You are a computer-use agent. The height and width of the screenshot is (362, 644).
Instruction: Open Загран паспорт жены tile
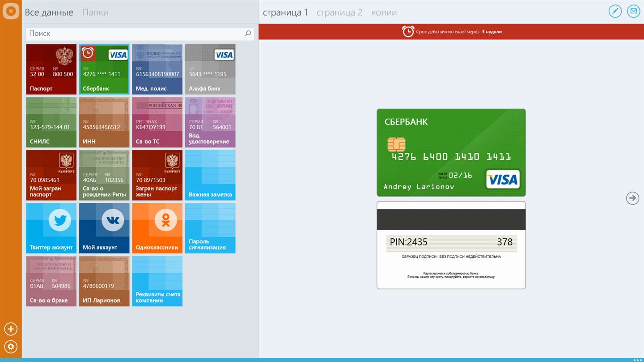click(157, 175)
